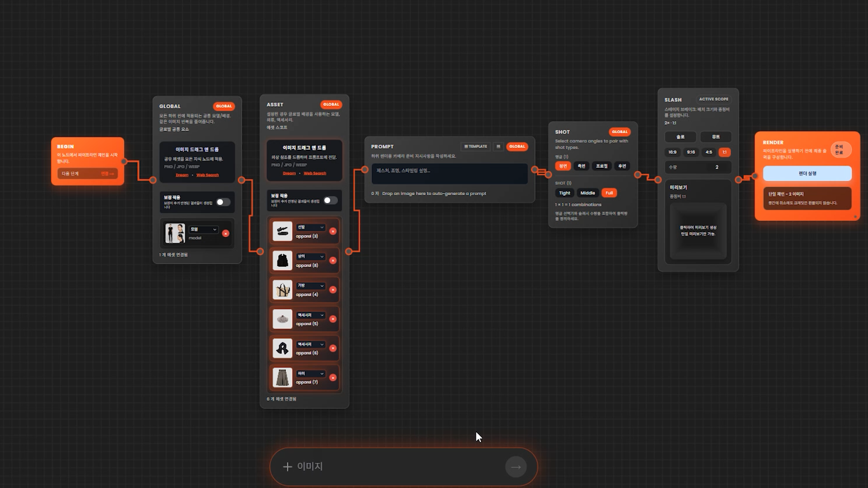
Task: Open the Web Search link in ASSET node
Action: (x=315, y=174)
